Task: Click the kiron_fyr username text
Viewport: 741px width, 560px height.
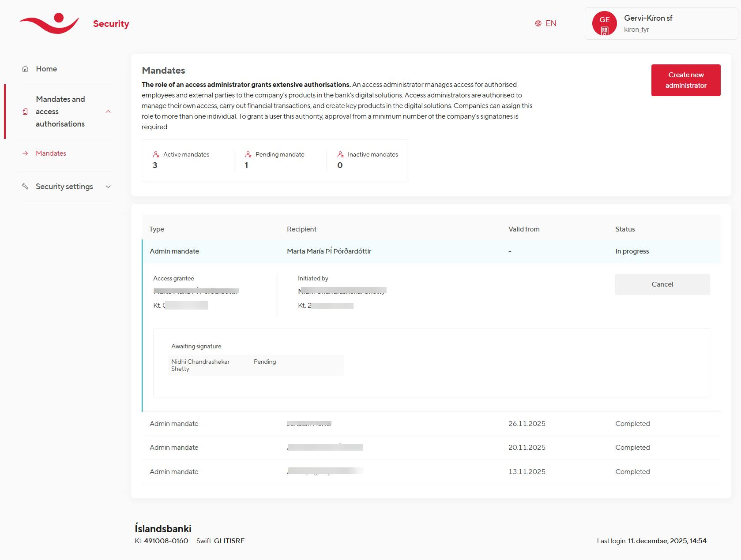Action: [x=636, y=30]
